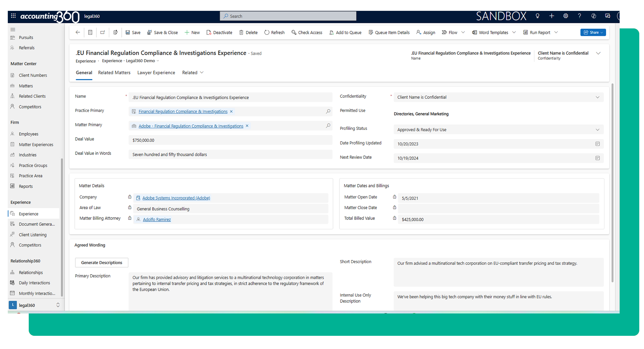This screenshot has width=644, height=349.
Task: Click the Deal Value input field
Action: [230, 140]
